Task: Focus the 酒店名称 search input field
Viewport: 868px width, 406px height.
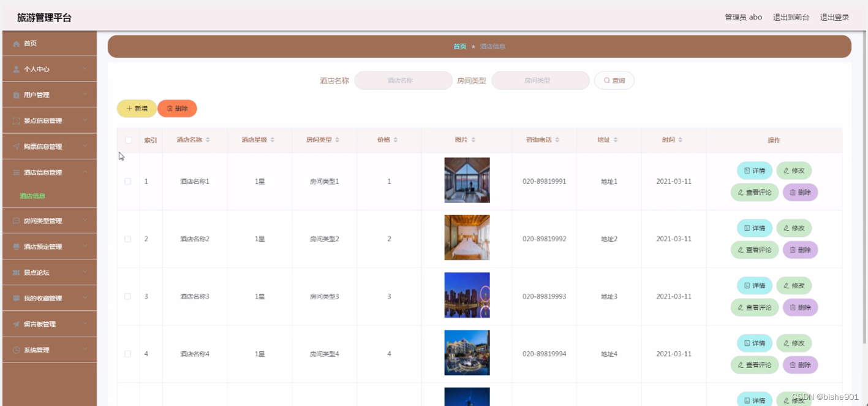Action: point(403,80)
